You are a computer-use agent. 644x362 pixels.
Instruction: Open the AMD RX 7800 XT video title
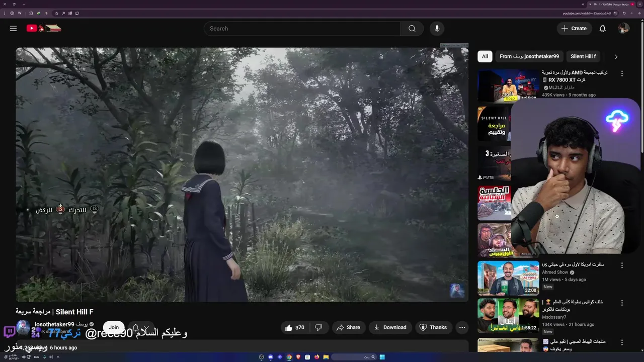click(575, 76)
